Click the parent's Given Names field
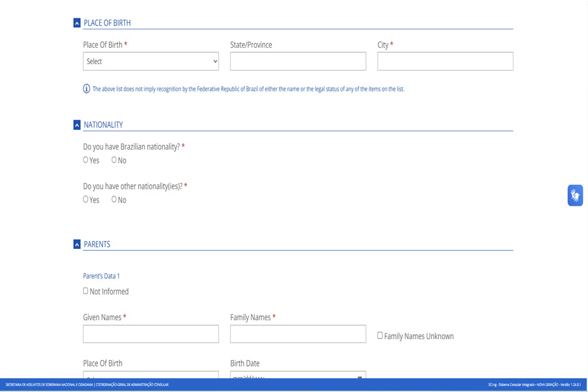588x392 pixels. click(x=151, y=334)
